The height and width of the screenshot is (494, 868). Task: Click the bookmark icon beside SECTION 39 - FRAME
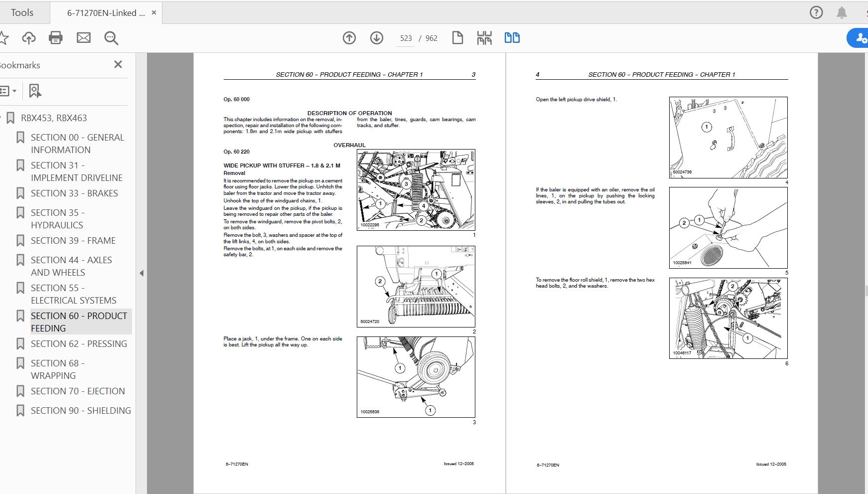point(20,240)
